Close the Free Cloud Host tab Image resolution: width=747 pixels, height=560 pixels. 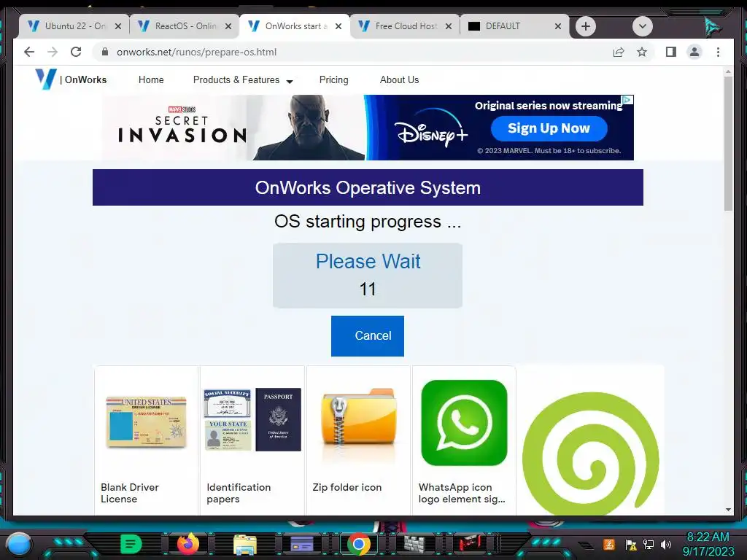point(449,26)
